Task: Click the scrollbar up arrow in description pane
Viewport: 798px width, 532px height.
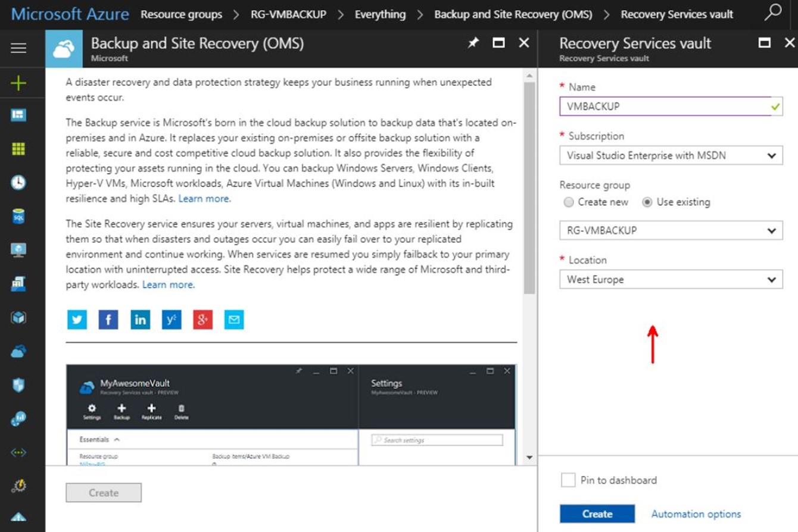Action: click(x=529, y=76)
